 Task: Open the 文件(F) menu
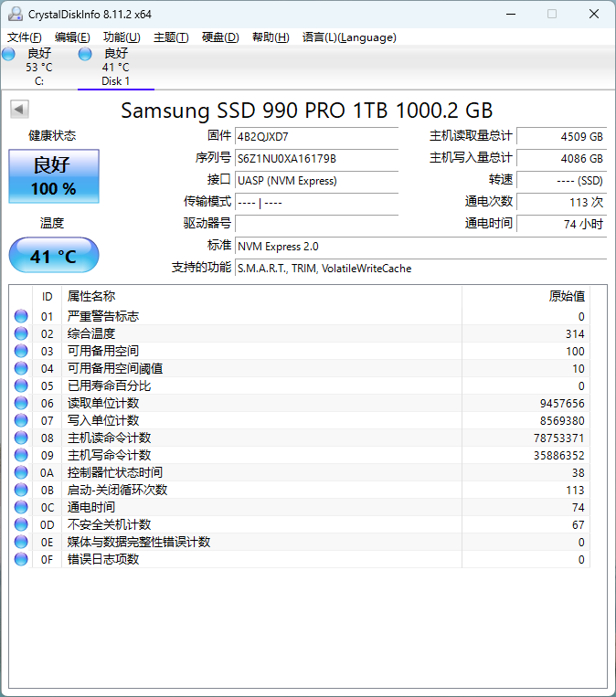pos(25,37)
